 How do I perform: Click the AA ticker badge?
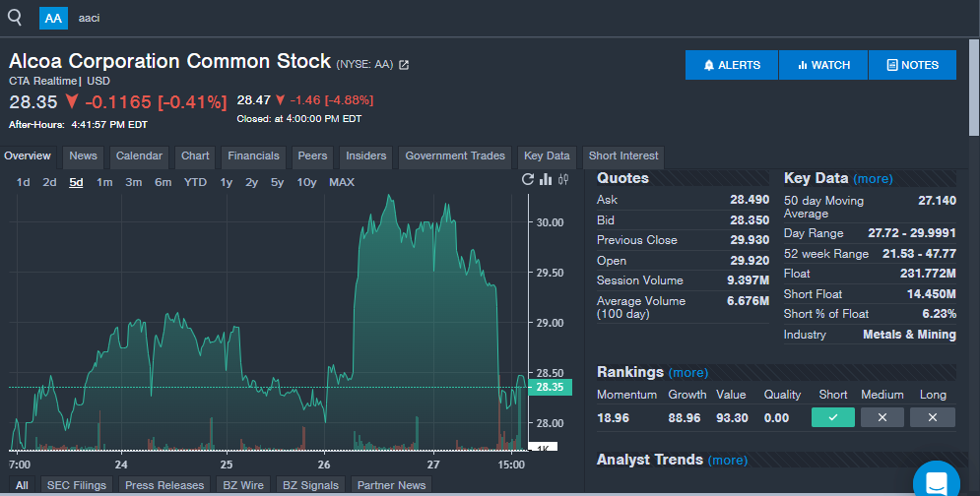click(53, 18)
